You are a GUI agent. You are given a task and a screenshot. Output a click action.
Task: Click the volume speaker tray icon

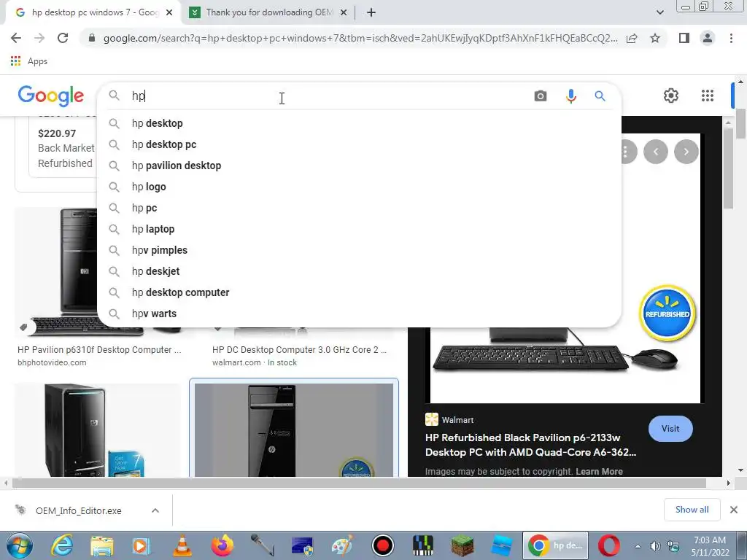pyautogui.click(x=655, y=546)
